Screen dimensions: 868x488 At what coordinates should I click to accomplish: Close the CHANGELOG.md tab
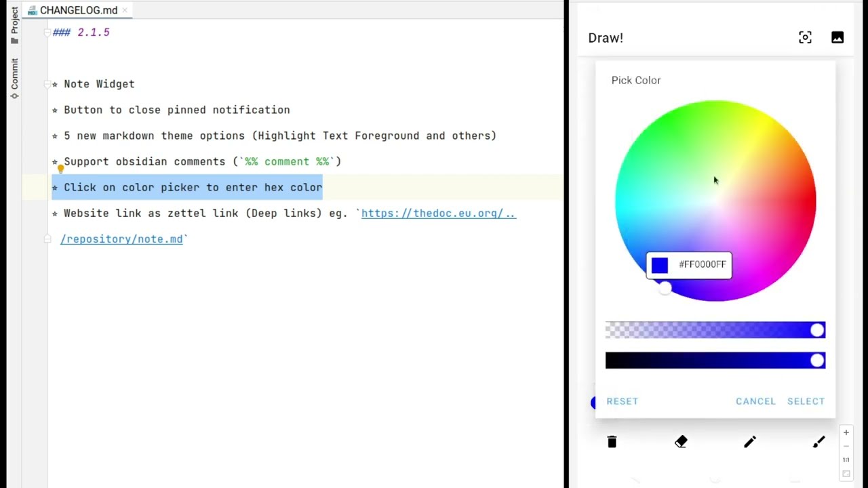(125, 10)
